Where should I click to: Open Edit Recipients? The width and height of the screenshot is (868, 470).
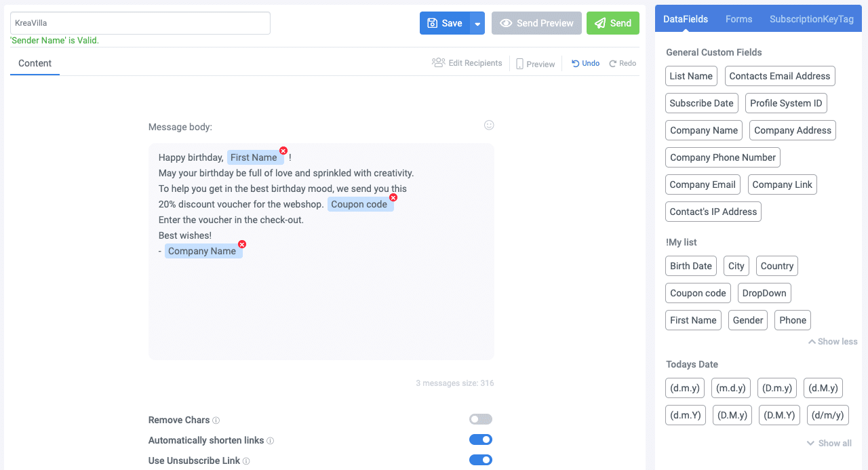click(467, 63)
